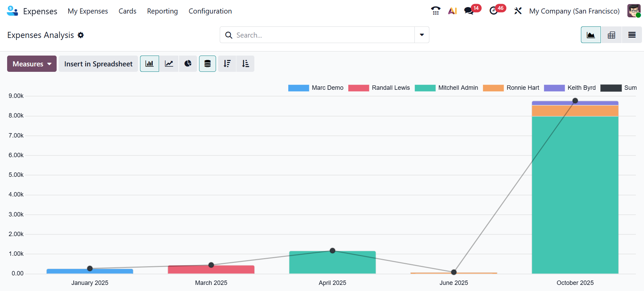
Task: Open the My Company (San Francisco) switcher
Action: [x=574, y=11]
